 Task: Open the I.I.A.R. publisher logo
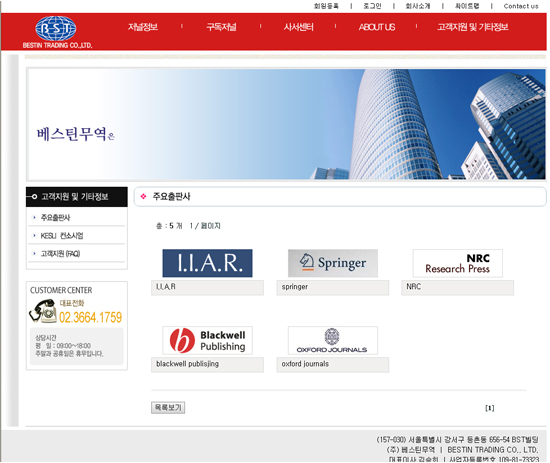(x=207, y=263)
